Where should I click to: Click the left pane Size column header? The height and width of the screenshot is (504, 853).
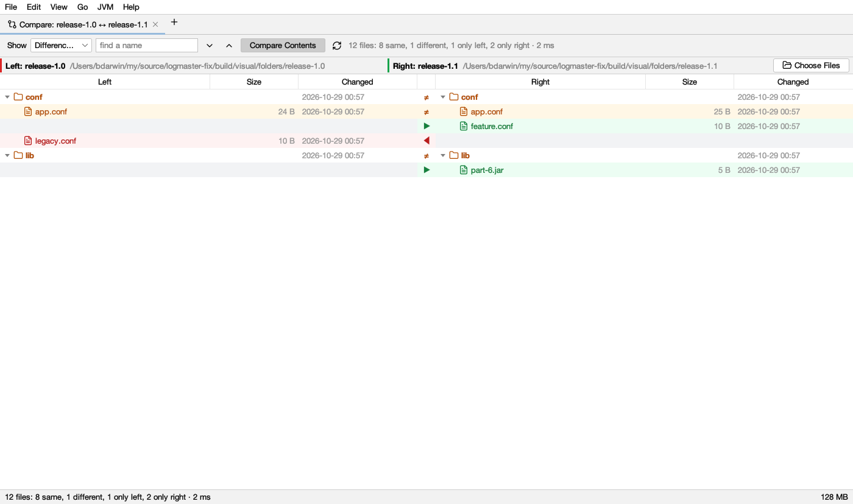(254, 82)
